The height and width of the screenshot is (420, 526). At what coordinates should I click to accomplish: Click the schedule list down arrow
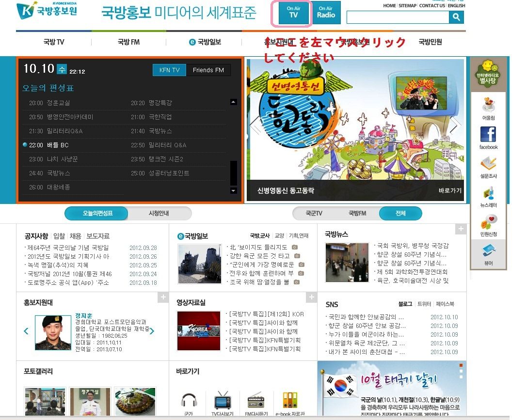tap(234, 191)
